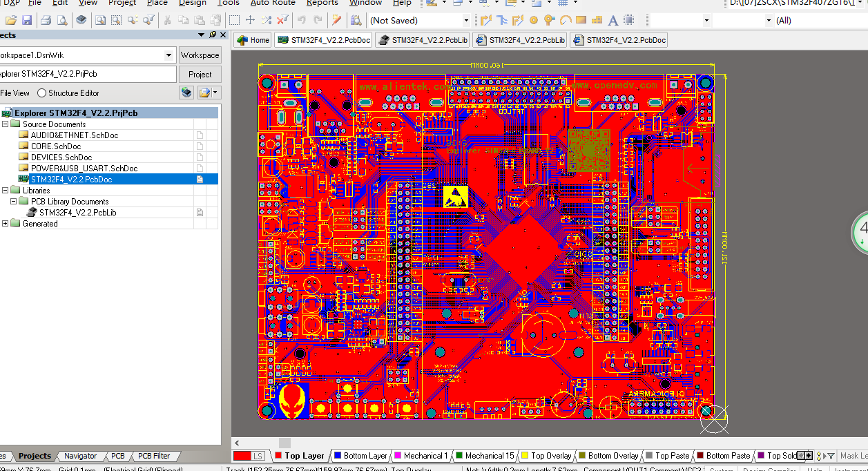Select CORE.SchDoc in project tree
The height and width of the screenshot is (471, 868).
pyautogui.click(x=56, y=146)
